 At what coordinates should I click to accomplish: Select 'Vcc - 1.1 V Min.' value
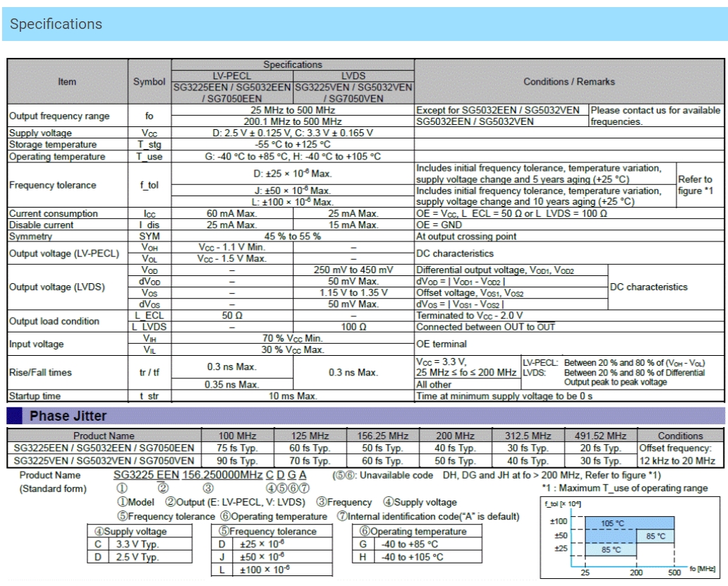(231, 247)
